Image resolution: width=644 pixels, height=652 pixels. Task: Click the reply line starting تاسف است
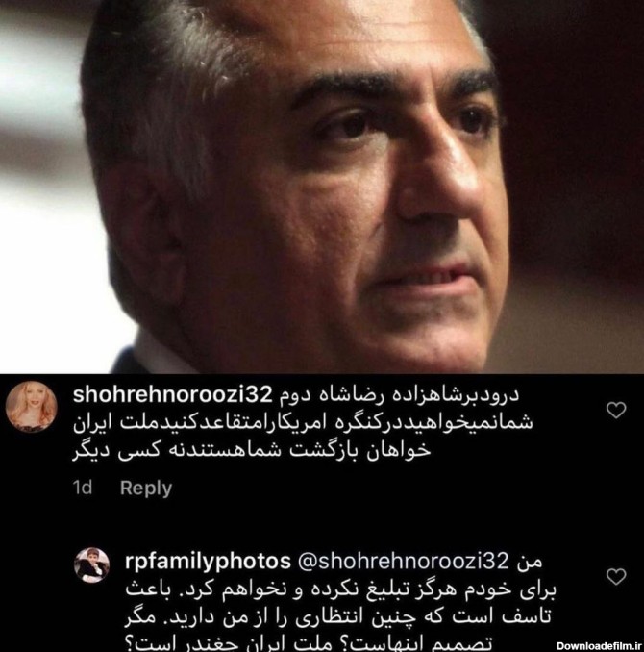(x=338, y=617)
